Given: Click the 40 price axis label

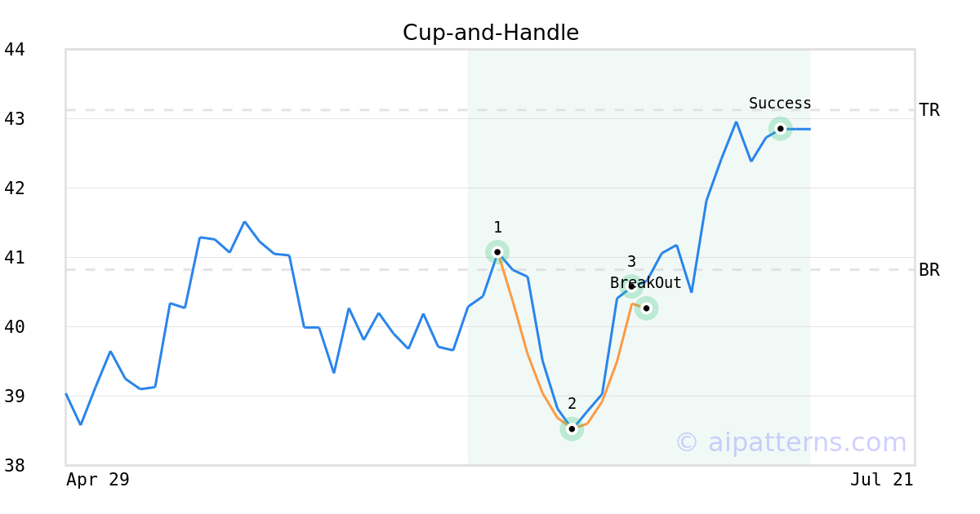Looking at the screenshot, I should click(15, 327).
